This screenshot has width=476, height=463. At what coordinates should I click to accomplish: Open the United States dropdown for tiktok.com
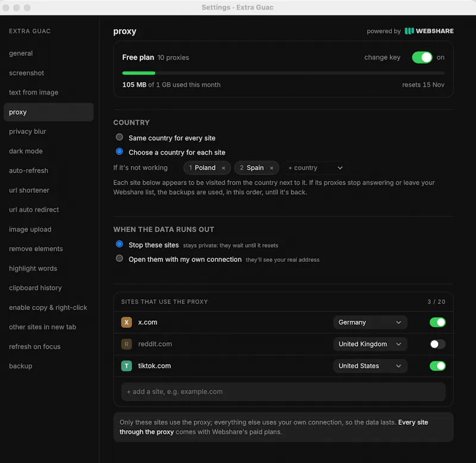click(x=370, y=366)
